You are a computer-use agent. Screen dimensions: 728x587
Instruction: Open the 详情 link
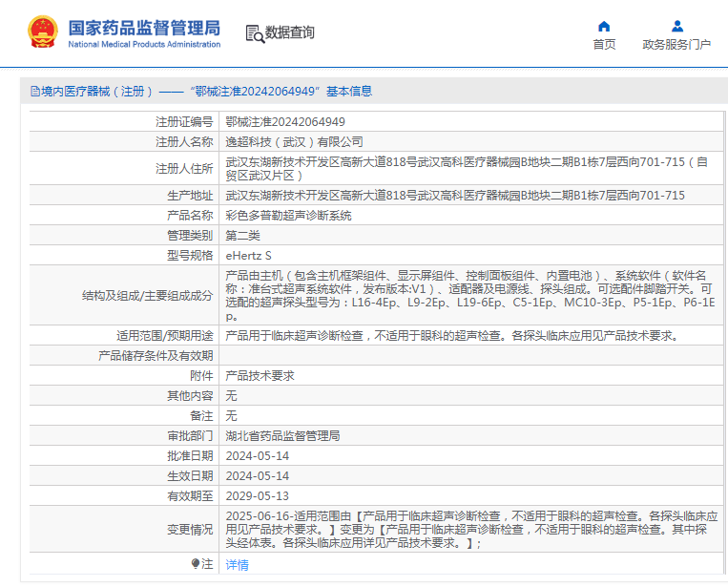click(x=237, y=565)
